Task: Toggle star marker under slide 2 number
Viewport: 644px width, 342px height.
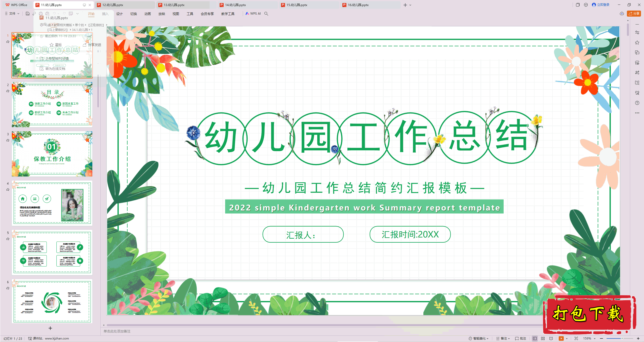Action: [8, 91]
